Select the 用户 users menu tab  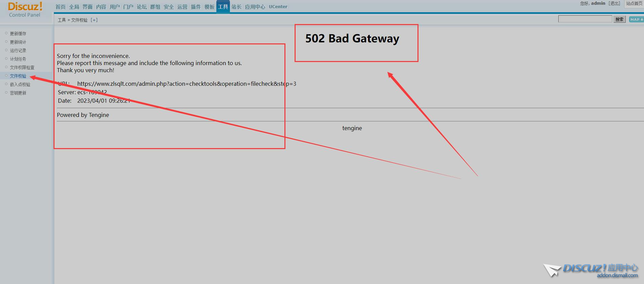coord(115,7)
